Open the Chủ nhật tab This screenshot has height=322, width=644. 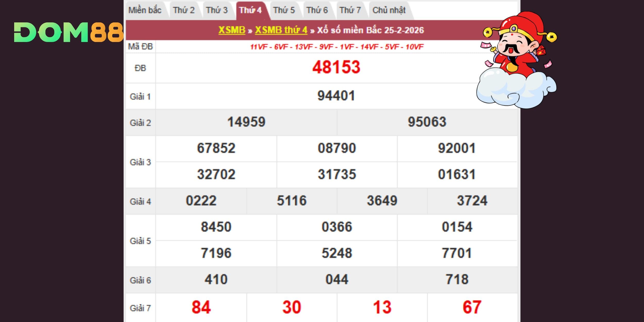(389, 10)
